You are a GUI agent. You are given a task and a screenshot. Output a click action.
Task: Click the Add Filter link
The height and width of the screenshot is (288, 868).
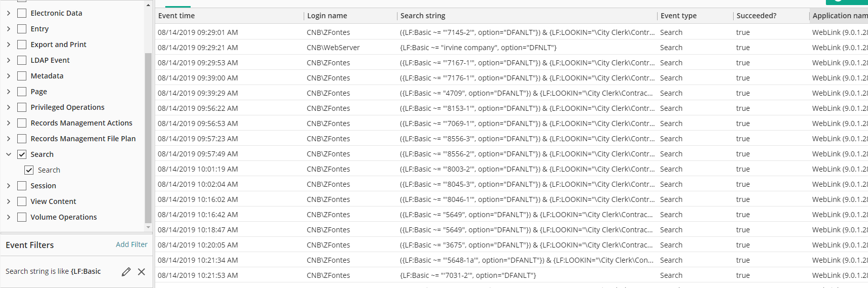click(132, 244)
